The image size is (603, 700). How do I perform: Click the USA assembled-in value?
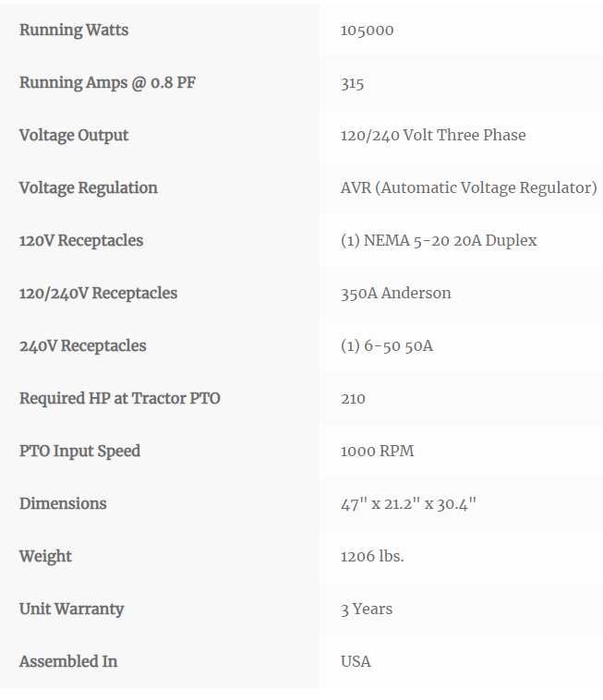tap(356, 661)
